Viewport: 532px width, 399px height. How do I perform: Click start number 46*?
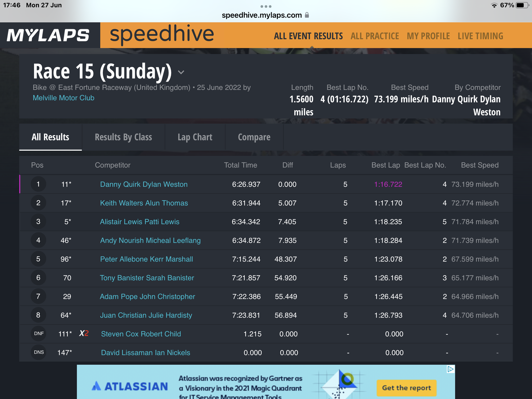point(66,241)
